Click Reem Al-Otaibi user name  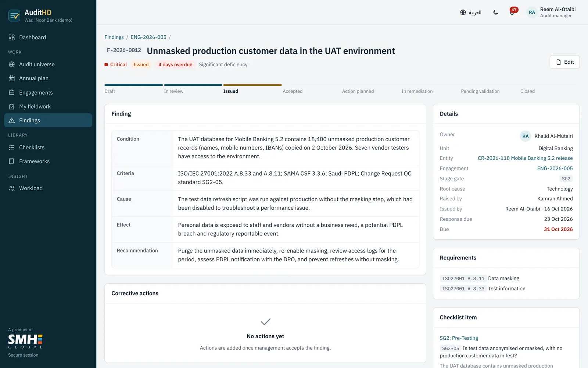[x=558, y=10]
